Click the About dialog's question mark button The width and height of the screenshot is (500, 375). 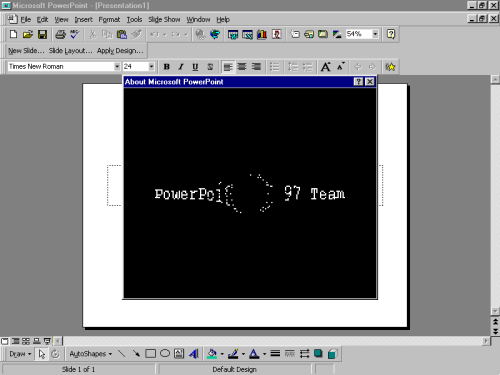coord(358,82)
